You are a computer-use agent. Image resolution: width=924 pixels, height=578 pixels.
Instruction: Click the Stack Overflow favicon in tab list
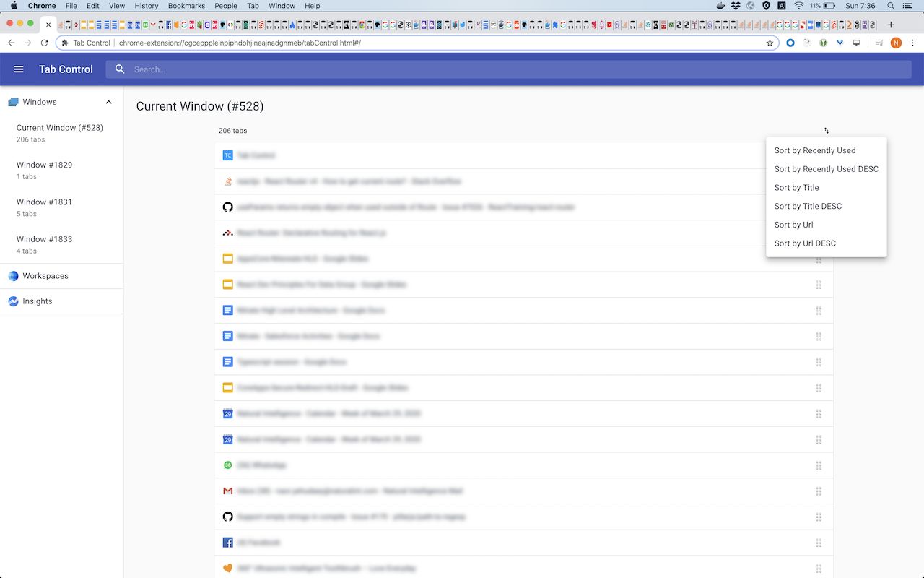(x=227, y=181)
